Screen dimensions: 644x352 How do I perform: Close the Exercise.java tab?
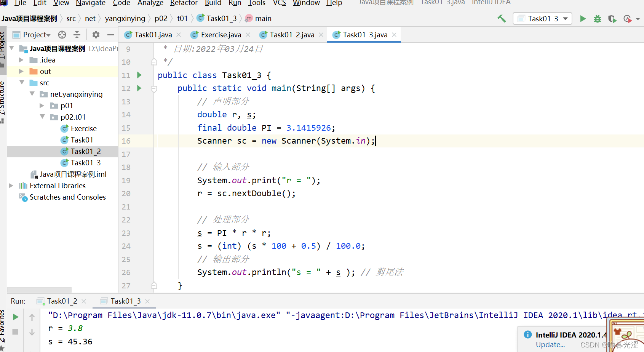(248, 35)
